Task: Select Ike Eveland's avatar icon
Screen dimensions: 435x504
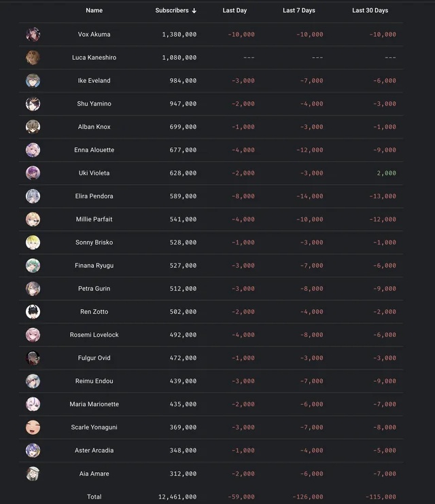Action: [33, 81]
